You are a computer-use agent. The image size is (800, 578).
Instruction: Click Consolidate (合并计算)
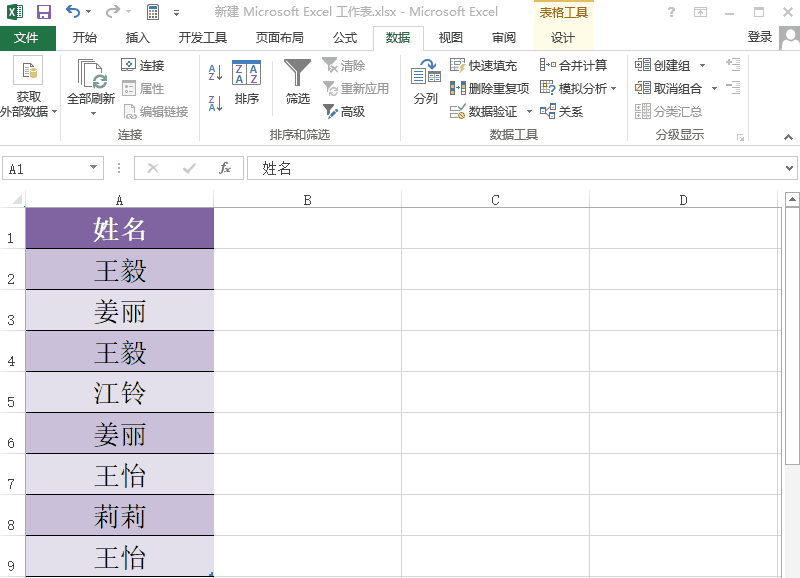[x=573, y=65]
